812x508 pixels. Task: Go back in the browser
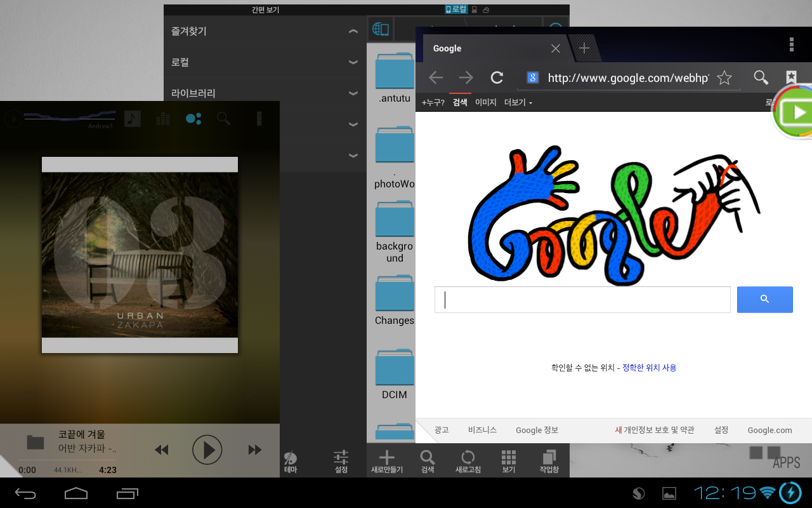(435, 77)
